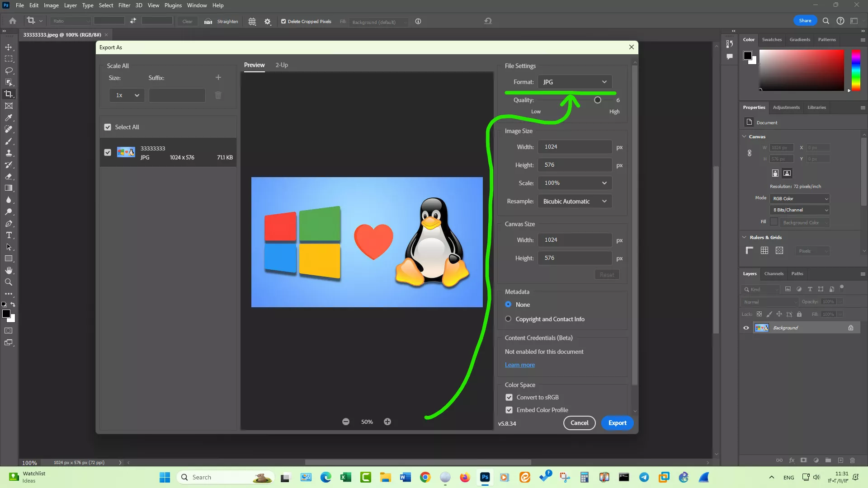Collapse the Rulers & Grids section
Screen dimensions: 868x488
[744, 237]
